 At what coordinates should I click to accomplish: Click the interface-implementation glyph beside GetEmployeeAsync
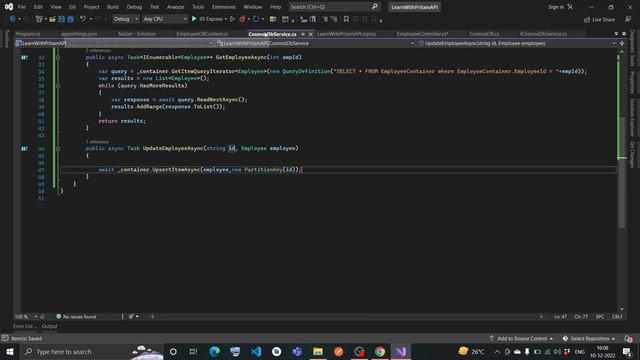pos(24,58)
